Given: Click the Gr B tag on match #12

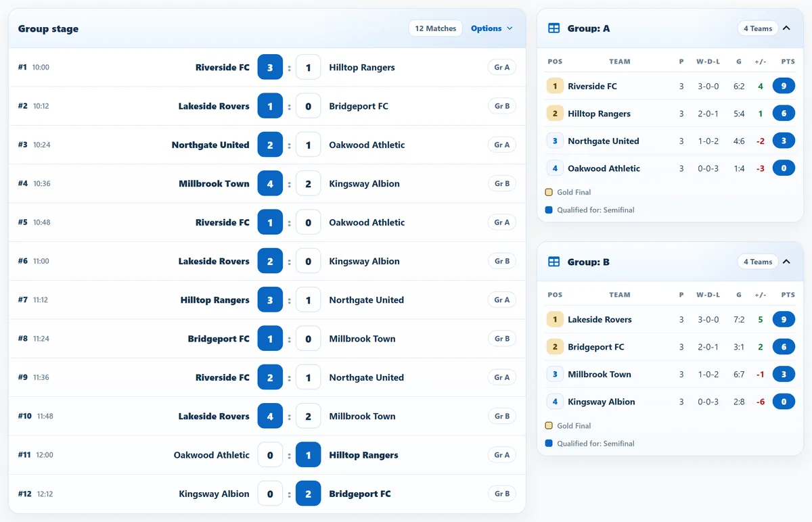Looking at the screenshot, I should [502, 494].
